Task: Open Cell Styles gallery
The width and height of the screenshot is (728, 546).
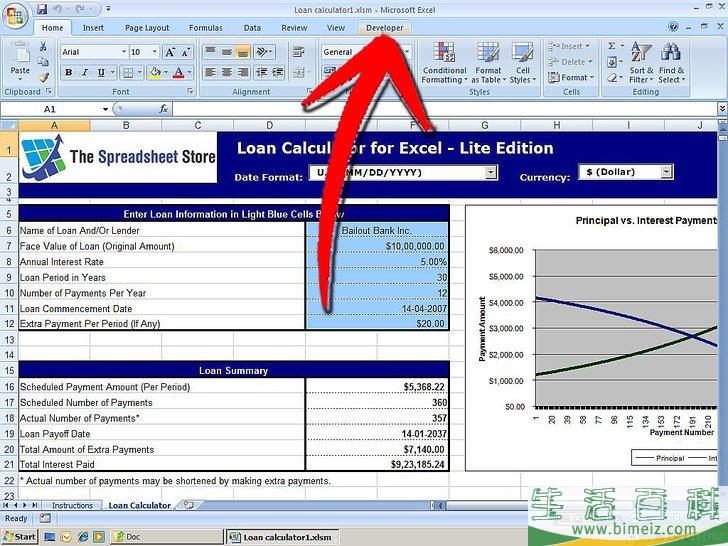Action: click(x=522, y=63)
